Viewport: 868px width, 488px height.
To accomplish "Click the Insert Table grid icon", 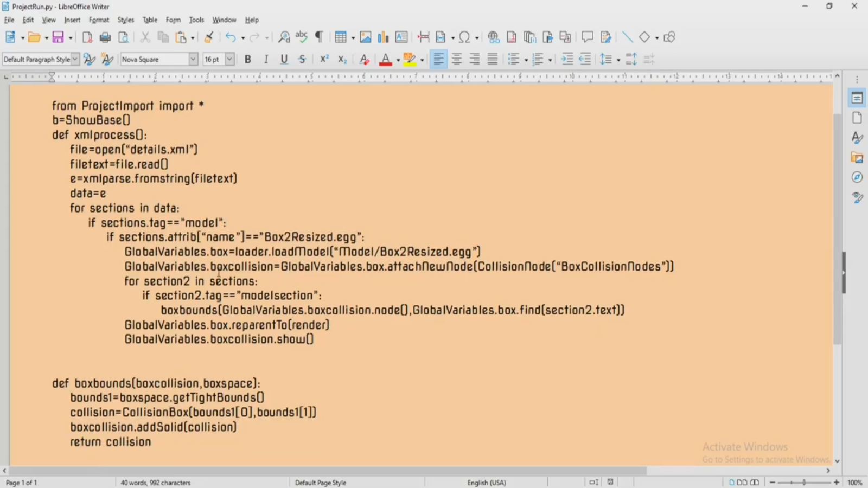I will coord(340,37).
